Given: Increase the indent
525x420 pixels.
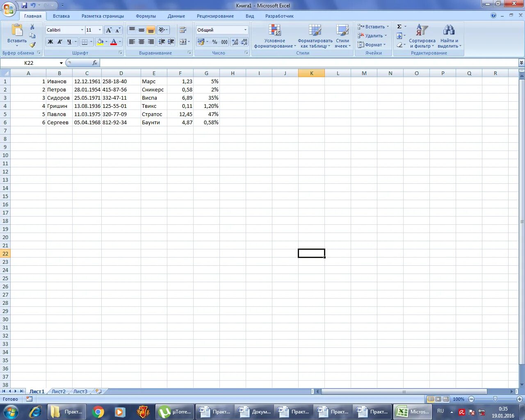Looking at the screenshot, I should pyautogui.click(x=171, y=42).
